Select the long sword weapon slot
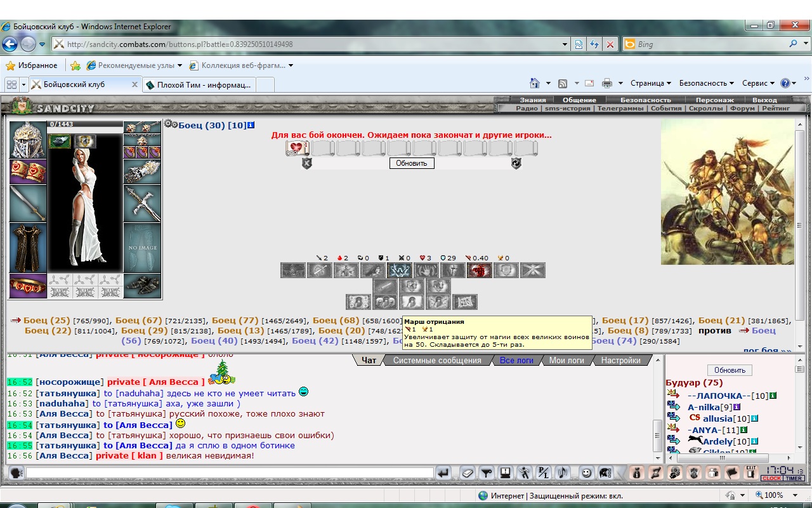Image resolution: width=812 pixels, height=508 pixels. point(27,203)
